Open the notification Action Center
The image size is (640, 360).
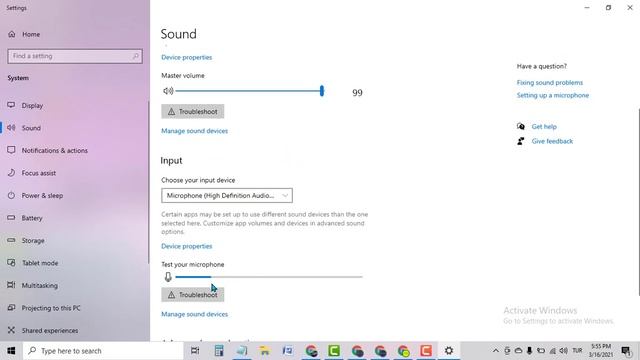626,351
